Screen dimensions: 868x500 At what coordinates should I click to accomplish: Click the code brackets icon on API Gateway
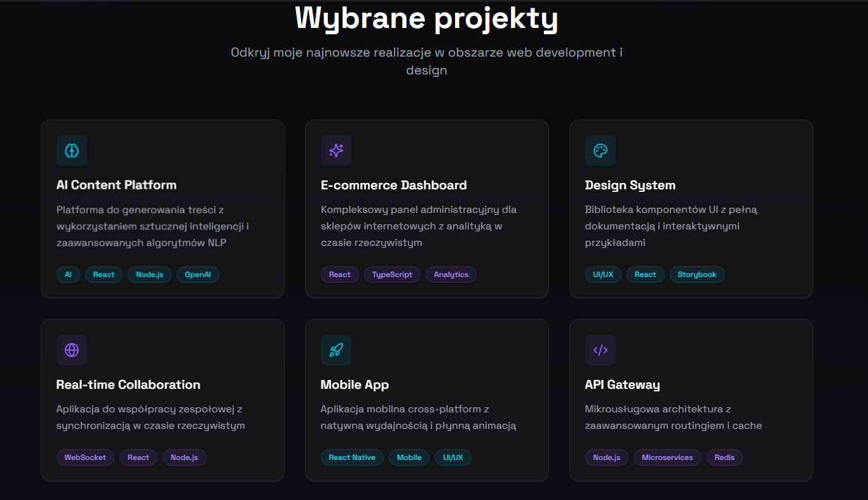600,350
